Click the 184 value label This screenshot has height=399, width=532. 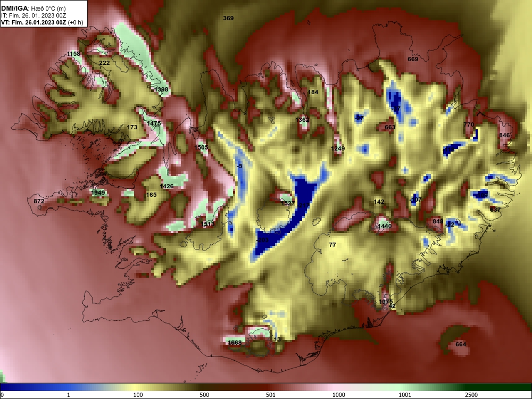[313, 92]
